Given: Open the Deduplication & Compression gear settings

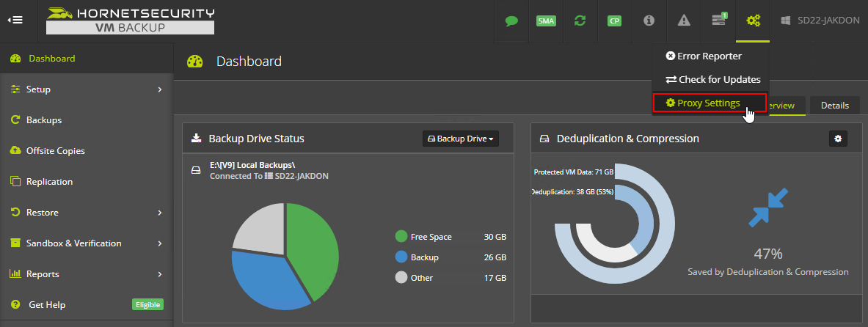Looking at the screenshot, I should (x=838, y=139).
